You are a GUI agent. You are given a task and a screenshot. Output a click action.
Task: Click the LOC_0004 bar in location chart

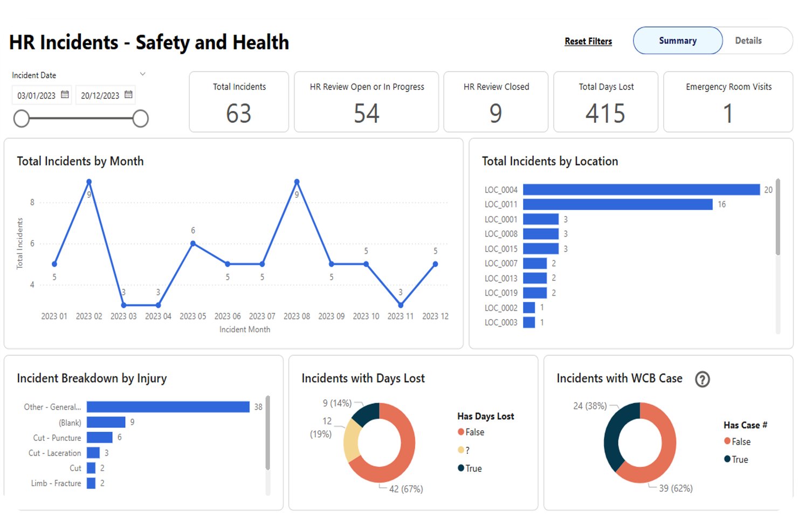641,190
